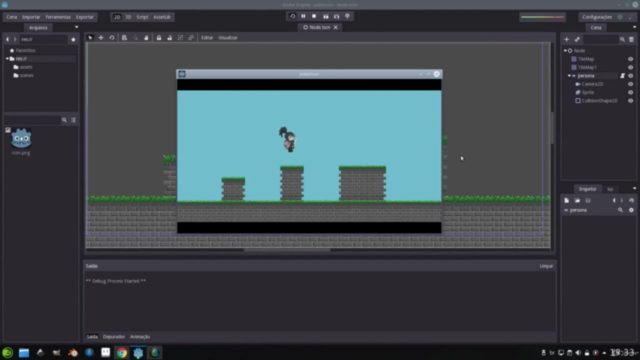Activate the Move Mode tool
Image resolution: width=640 pixels, height=360 pixels.
[101, 38]
